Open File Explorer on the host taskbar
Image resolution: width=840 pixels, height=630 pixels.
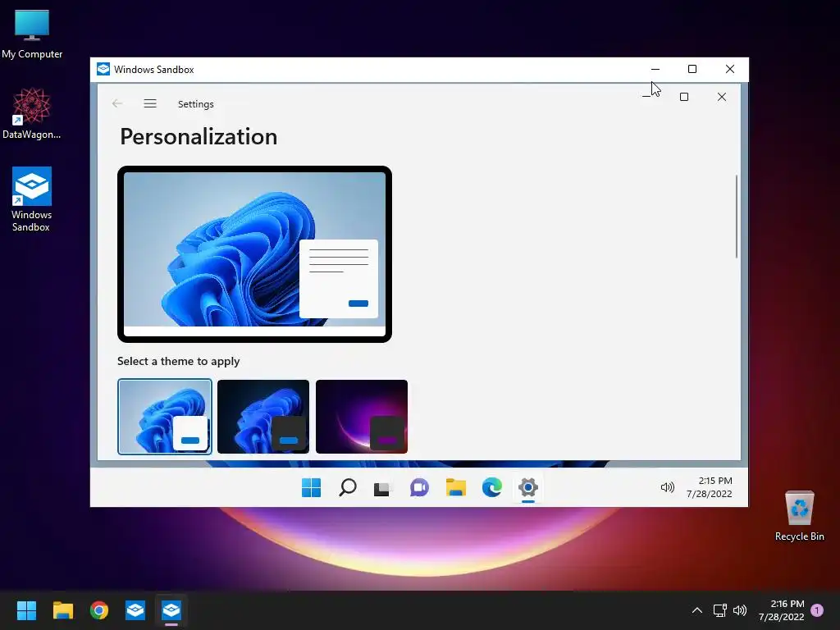62,610
